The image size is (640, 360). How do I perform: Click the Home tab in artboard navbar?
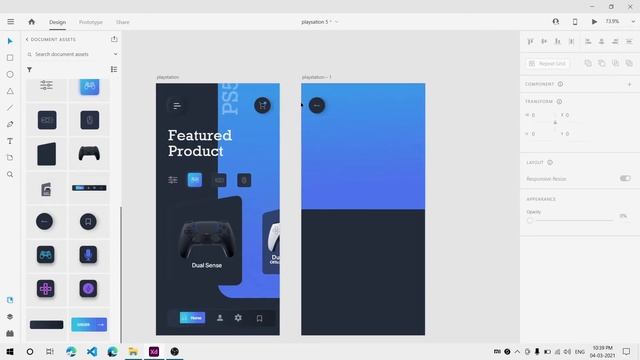pos(192,318)
